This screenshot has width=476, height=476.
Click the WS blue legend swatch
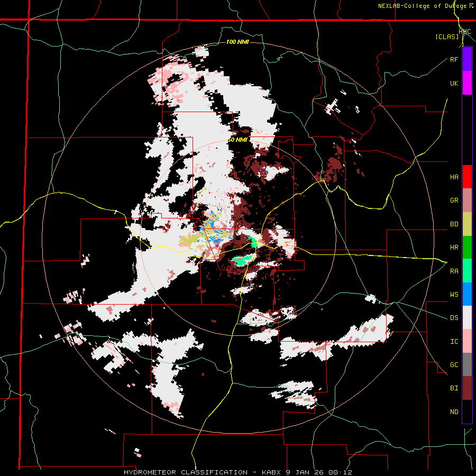(x=467, y=294)
